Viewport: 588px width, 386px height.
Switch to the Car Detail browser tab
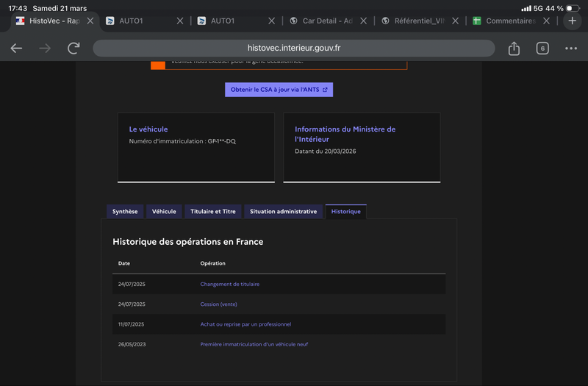[323, 21]
